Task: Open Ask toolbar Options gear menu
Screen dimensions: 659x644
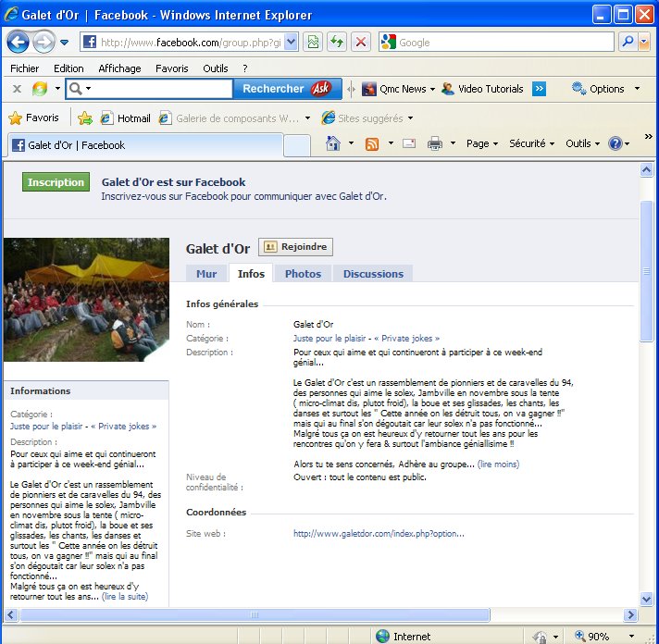Action: point(605,89)
